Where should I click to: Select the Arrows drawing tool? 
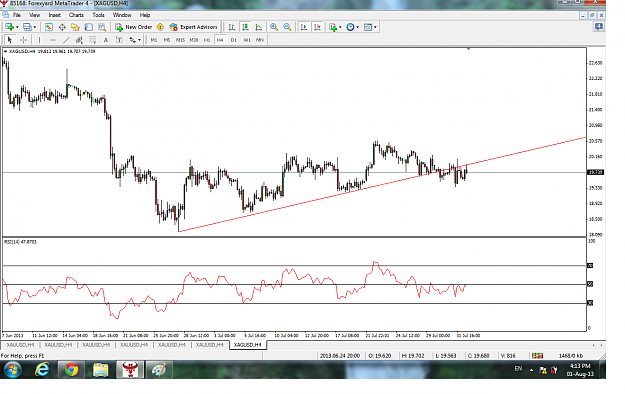(x=132, y=39)
